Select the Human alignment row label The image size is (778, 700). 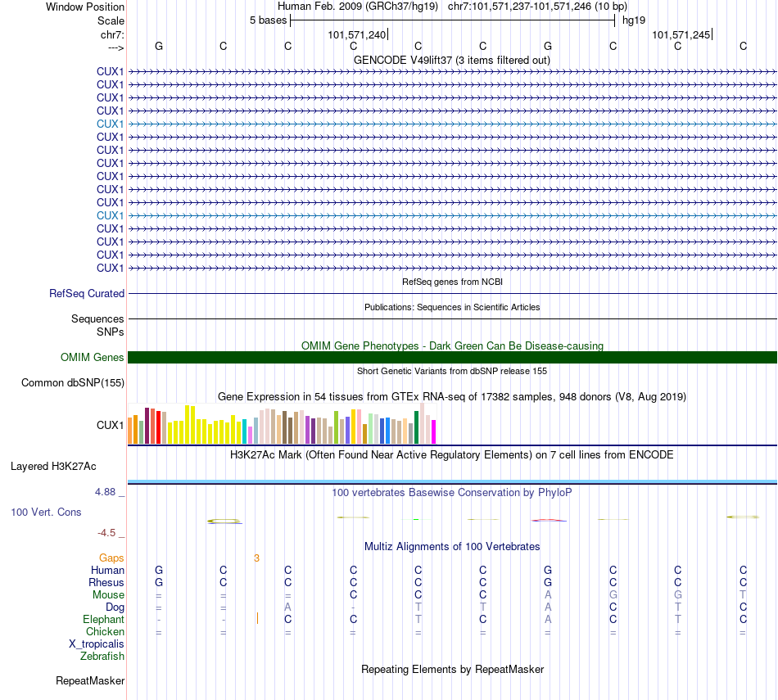107,571
